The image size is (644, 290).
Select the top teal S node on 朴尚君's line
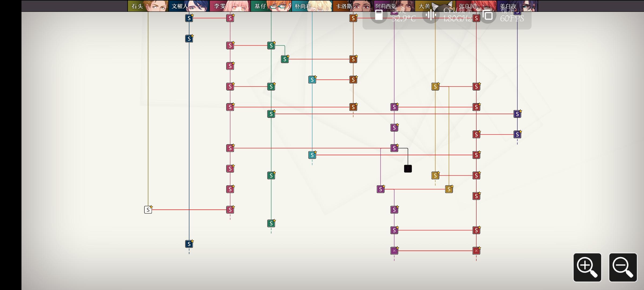point(312,80)
